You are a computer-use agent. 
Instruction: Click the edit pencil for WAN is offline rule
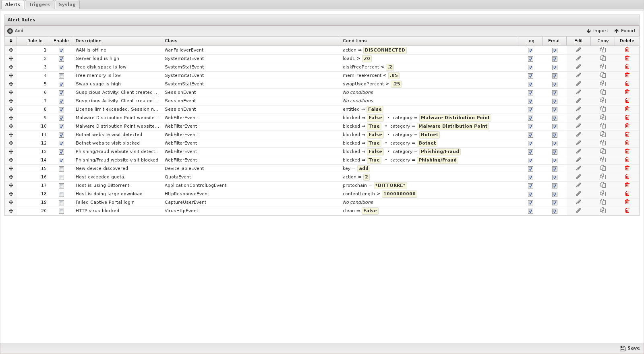click(x=578, y=50)
